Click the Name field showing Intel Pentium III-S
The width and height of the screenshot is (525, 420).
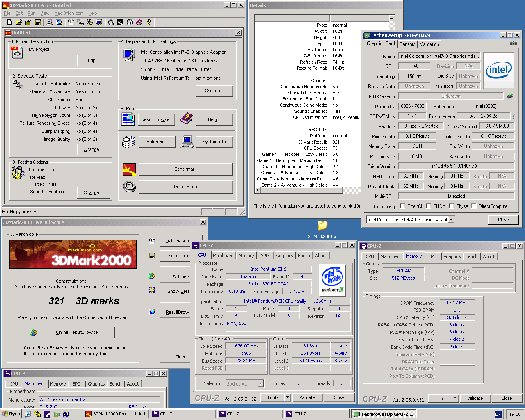268,269
